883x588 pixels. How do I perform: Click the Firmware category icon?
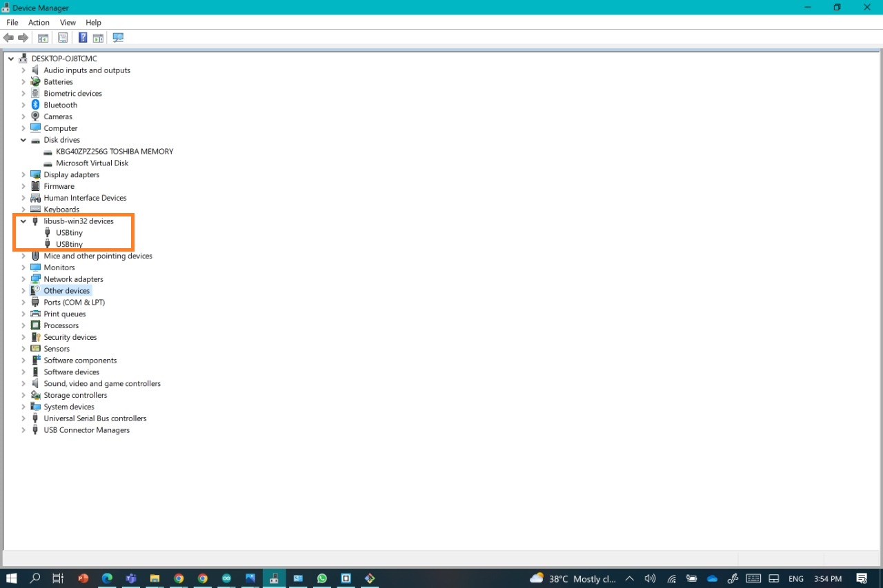coord(35,186)
